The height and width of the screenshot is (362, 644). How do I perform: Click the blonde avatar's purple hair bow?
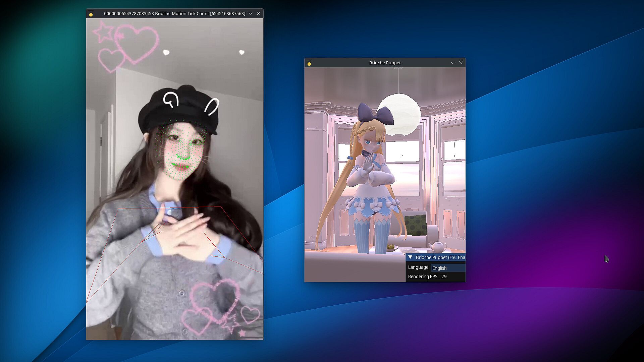coord(375,115)
